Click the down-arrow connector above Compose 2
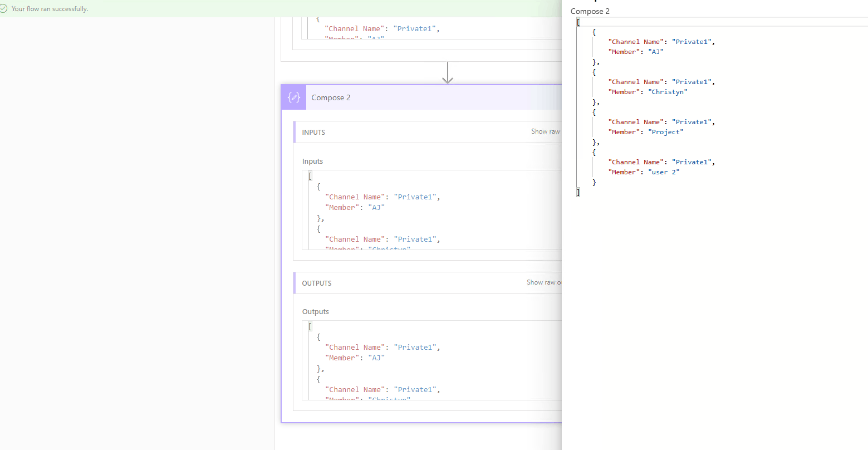 pos(448,72)
